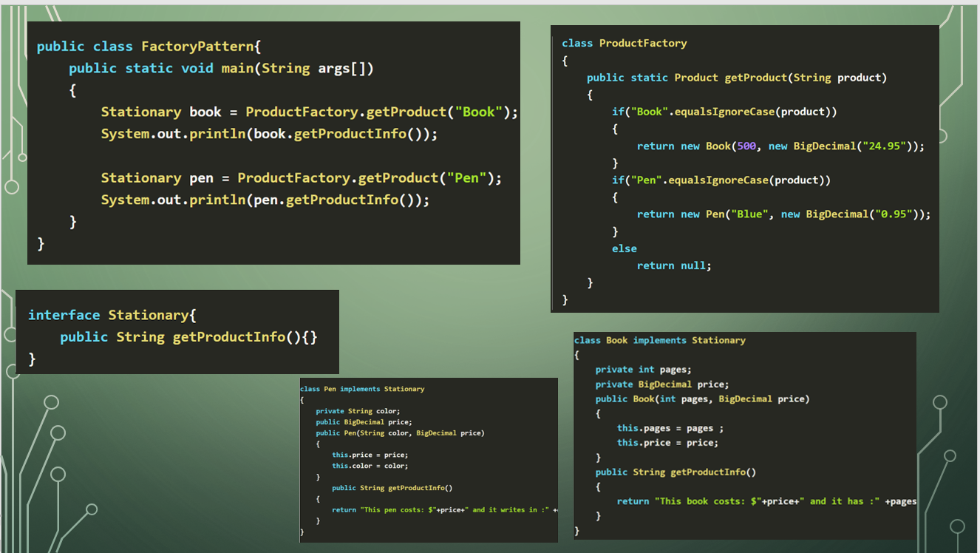Click the "public class FactoryPattern{" line
The image size is (980, 553).
pos(149,47)
